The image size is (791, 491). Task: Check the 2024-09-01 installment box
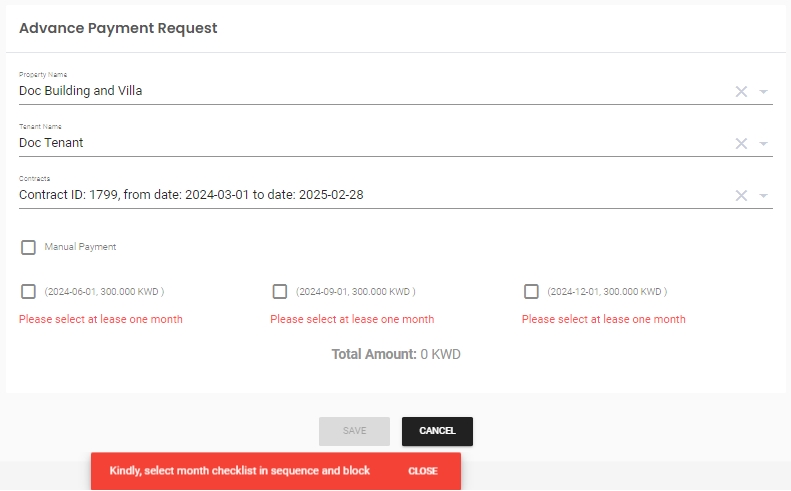click(x=280, y=292)
